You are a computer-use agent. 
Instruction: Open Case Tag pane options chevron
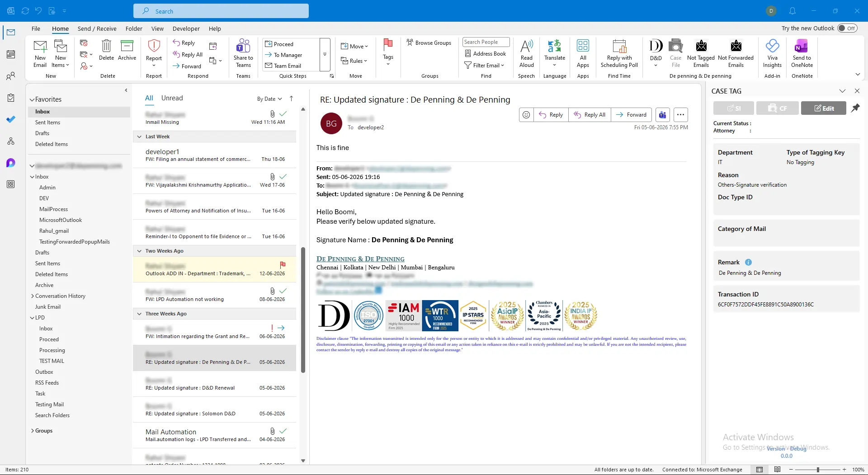point(842,91)
